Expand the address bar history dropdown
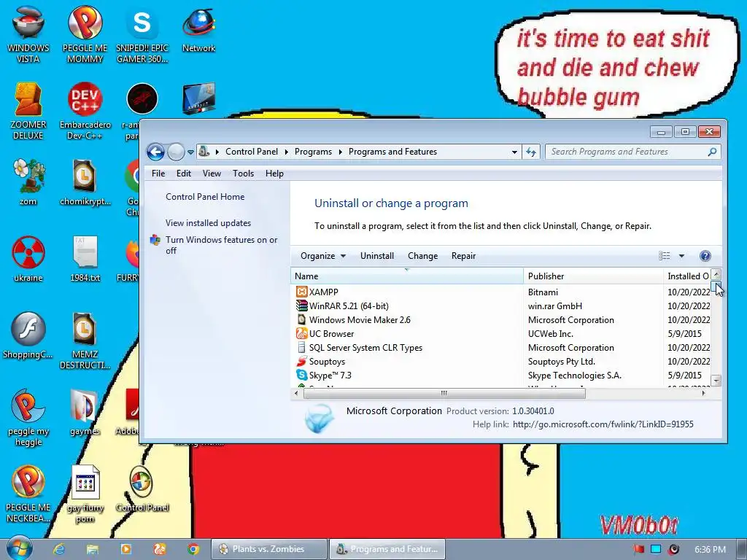Image resolution: width=747 pixels, height=560 pixels. 514,152
